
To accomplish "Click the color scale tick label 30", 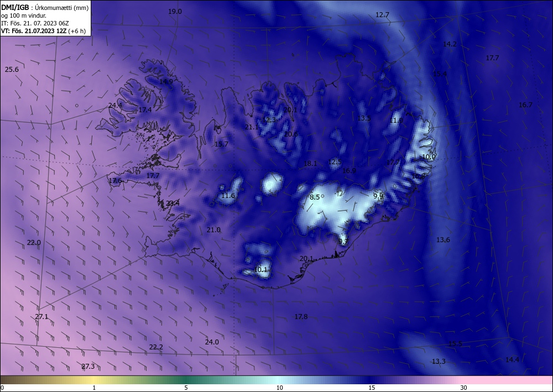I will coord(463,388).
